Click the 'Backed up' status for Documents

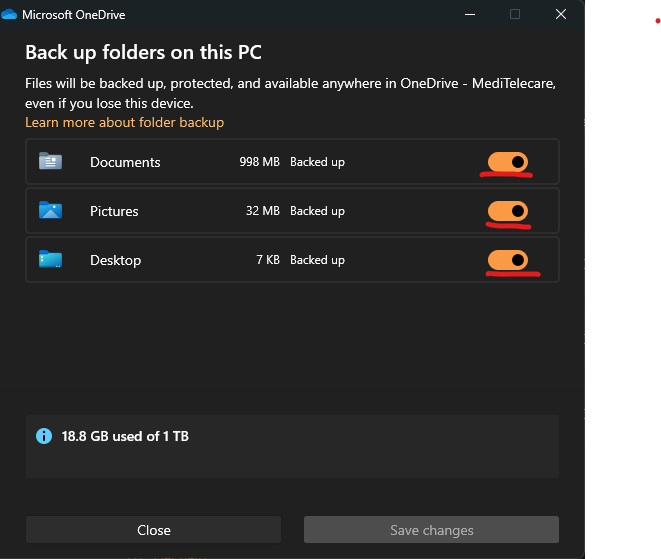click(x=317, y=162)
